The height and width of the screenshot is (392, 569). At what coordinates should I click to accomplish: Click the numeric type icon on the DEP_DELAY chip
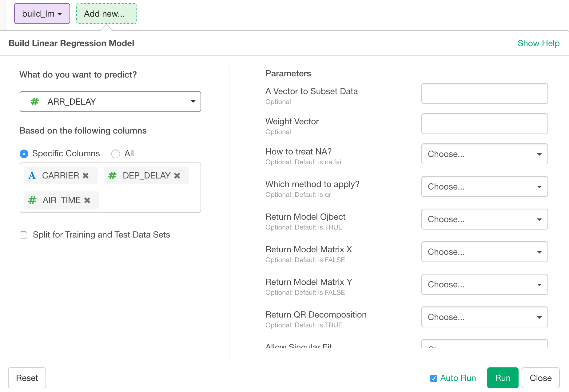click(112, 175)
